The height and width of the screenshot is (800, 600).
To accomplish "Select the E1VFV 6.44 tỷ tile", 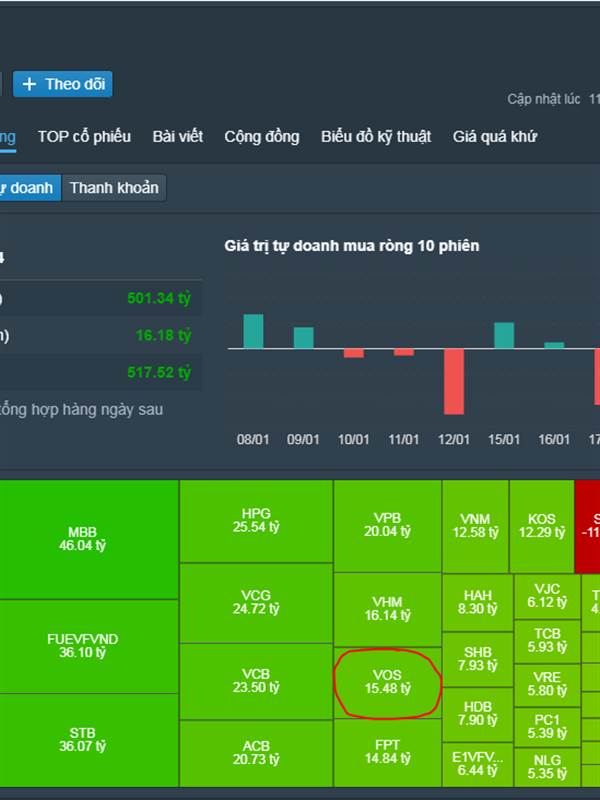I will click(x=478, y=764).
